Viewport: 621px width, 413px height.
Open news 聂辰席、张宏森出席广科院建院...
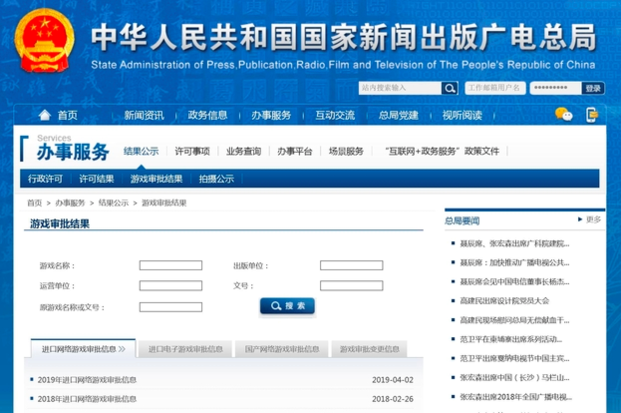[x=514, y=244]
